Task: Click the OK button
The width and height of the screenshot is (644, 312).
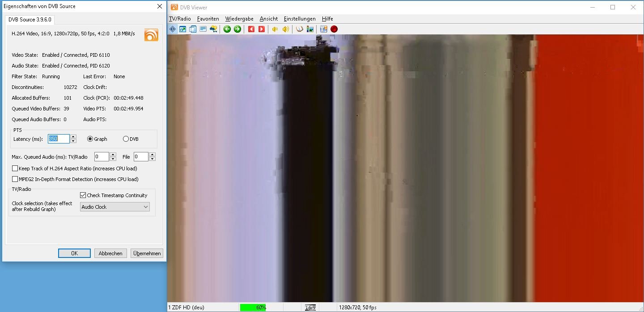Action: click(74, 253)
